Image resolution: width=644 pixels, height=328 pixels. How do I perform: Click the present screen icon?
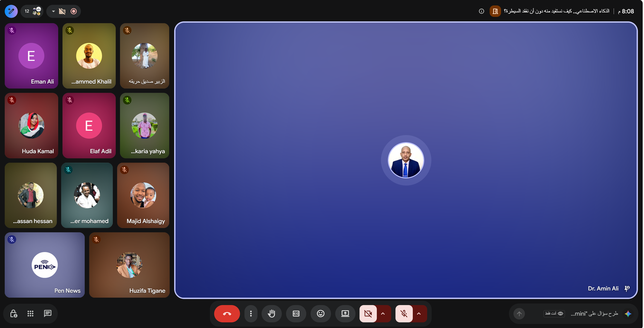coord(345,314)
